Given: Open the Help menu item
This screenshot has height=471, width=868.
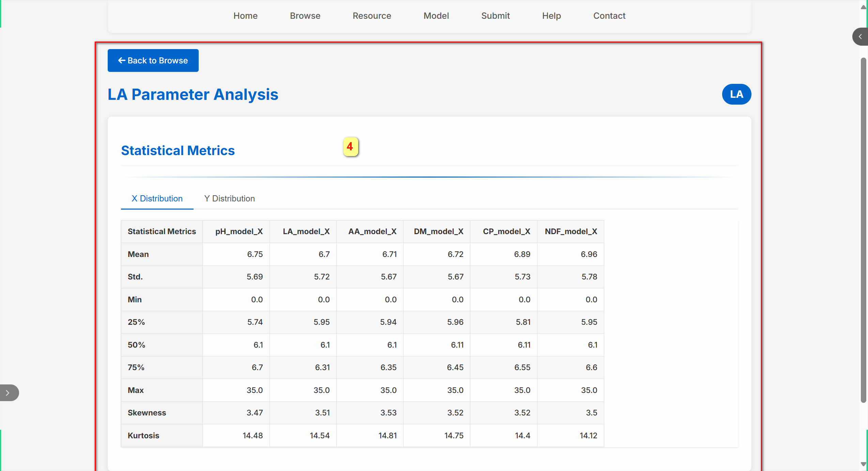Looking at the screenshot, I should tap(551, 16).
